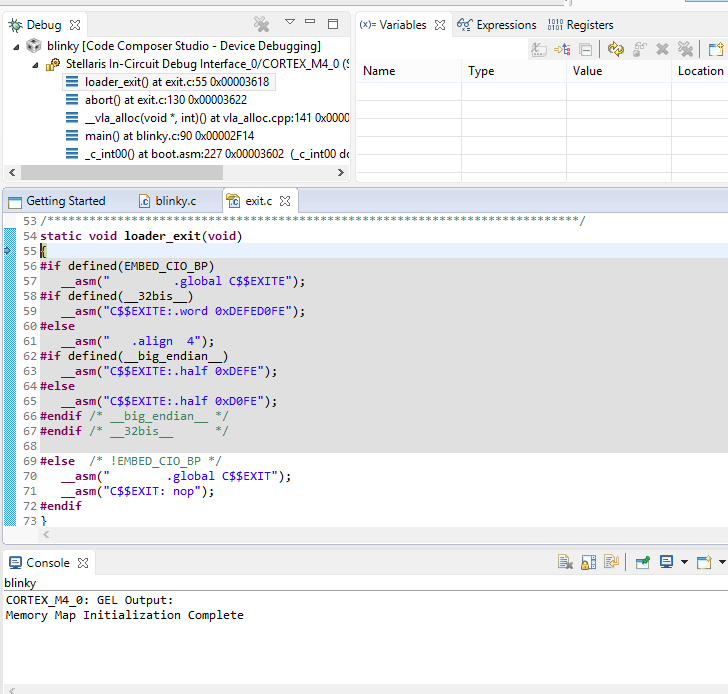The width and height of the screenshot is (728, 694).
Task: Toggle Pin Console button
Action: coord(643,562)
